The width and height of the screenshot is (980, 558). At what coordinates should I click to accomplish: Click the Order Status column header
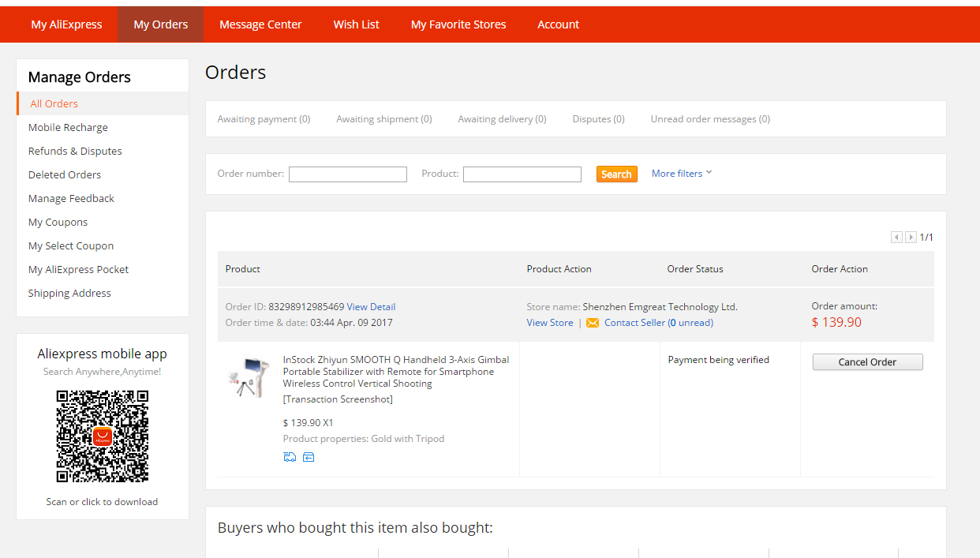(695, 269)
